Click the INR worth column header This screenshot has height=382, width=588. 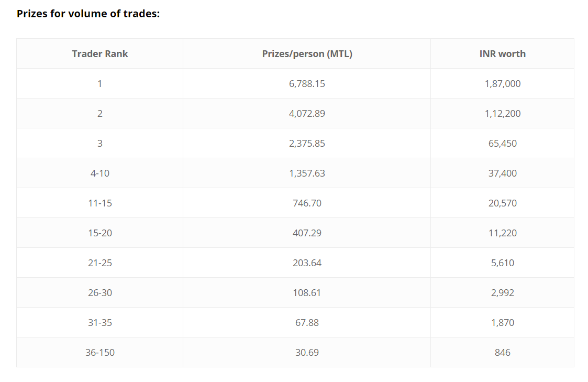click(x=502, y=53)
